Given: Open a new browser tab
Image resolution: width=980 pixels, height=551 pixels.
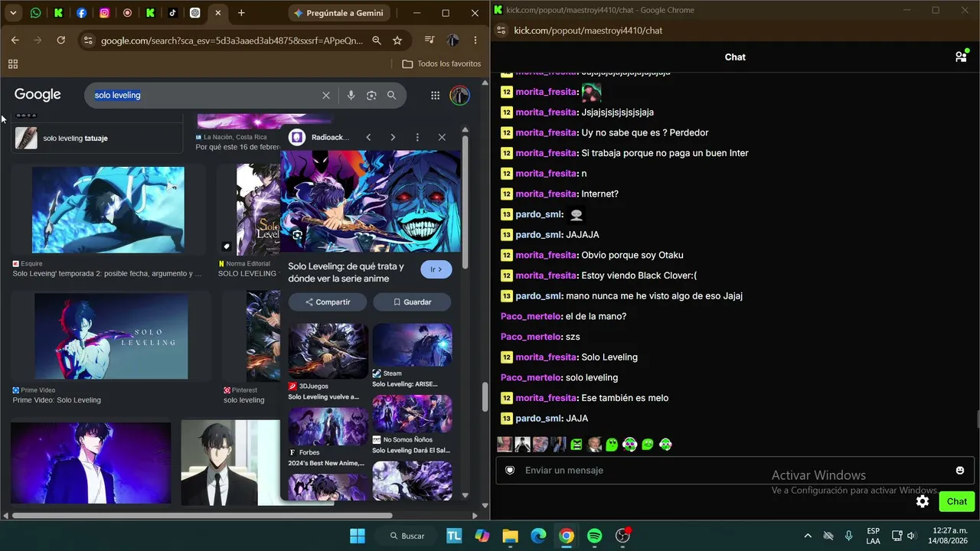Looking at the screenshot, I should (x=241, y=13).
